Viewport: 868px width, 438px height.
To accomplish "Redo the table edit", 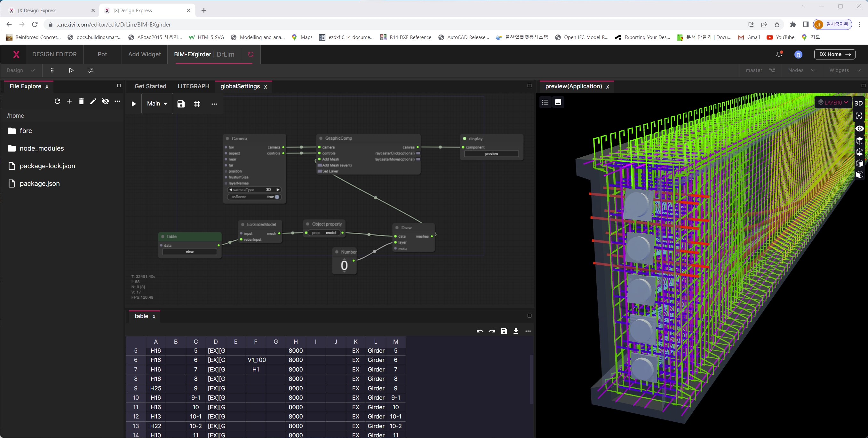I will tap(492, 331).
